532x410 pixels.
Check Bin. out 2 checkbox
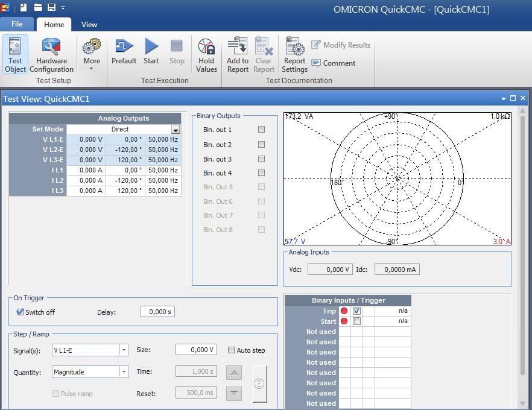261,145
